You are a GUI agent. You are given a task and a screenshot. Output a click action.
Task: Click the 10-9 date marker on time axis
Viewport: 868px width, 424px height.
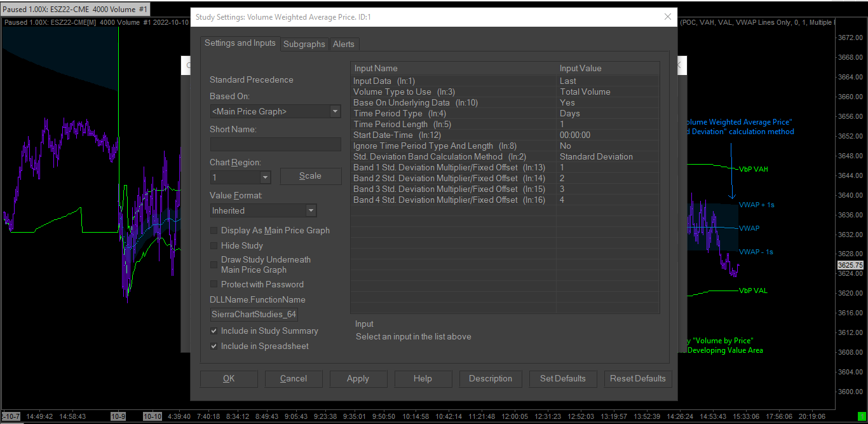coord(118,416)
